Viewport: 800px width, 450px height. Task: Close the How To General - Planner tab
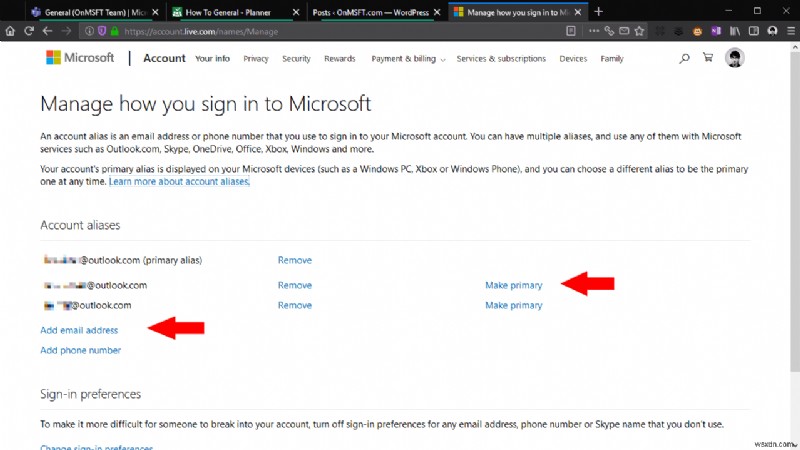point(296,12)
